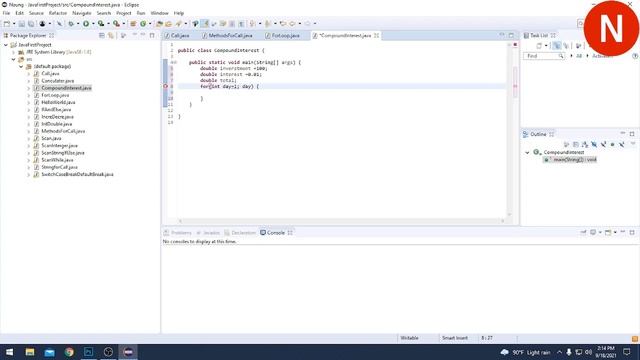Click the External Tools run icon

[x=116, y=24]
